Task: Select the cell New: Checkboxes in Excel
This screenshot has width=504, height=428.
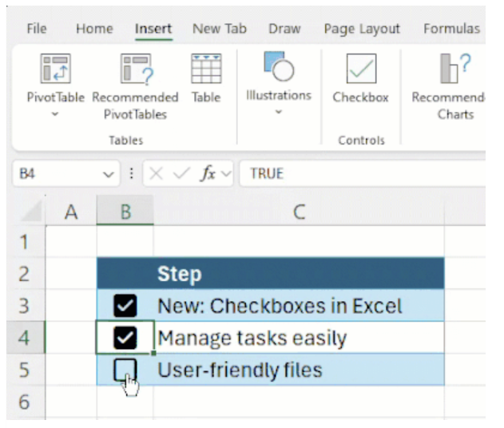Action: (299, 305)
